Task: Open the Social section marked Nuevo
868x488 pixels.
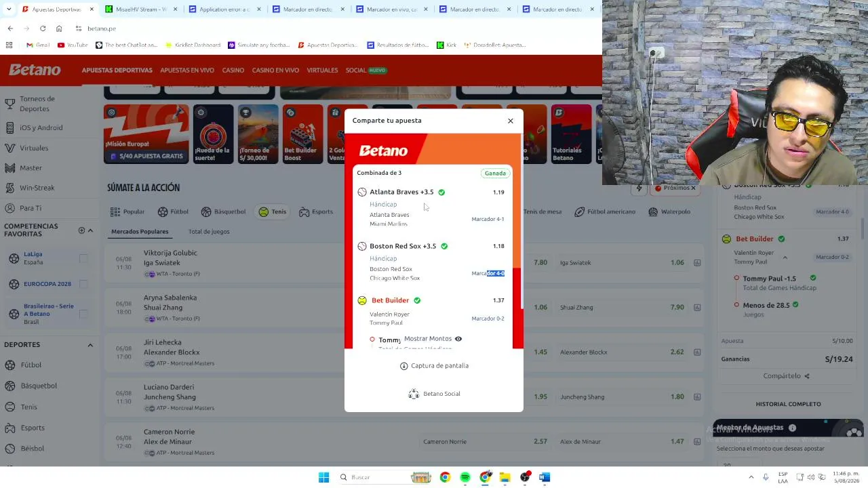Action: (x=366, y=70)
